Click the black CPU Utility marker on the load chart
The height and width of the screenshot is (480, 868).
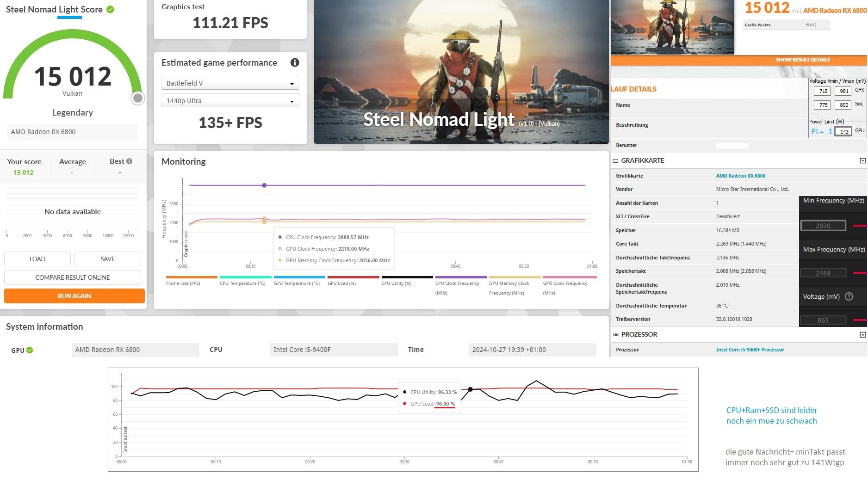[471, 389]
